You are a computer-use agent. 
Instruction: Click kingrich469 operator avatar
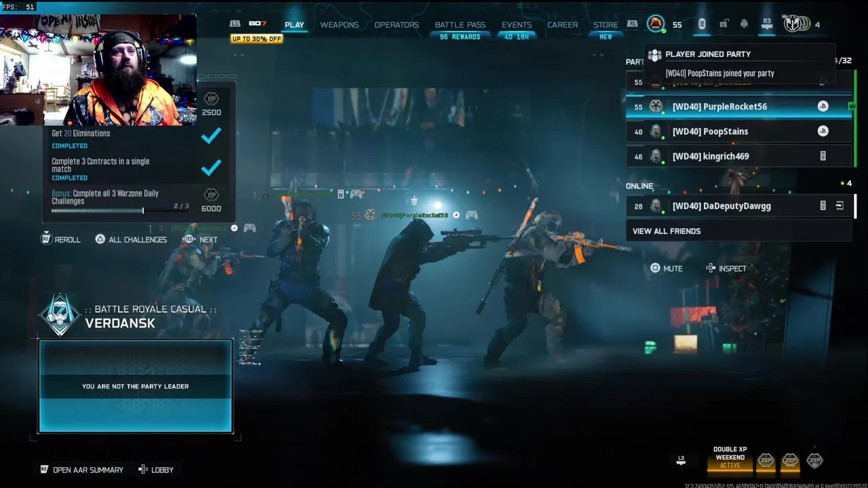point(656,157)
